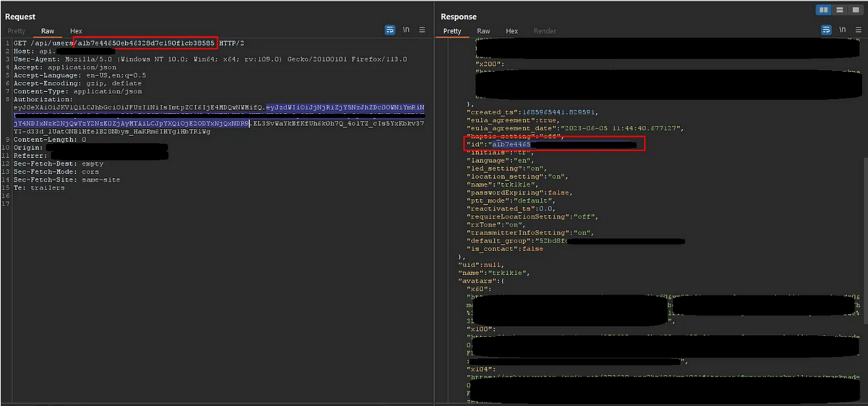Toggle the \n non-printable characters button in Request

(x=407, y=30)
